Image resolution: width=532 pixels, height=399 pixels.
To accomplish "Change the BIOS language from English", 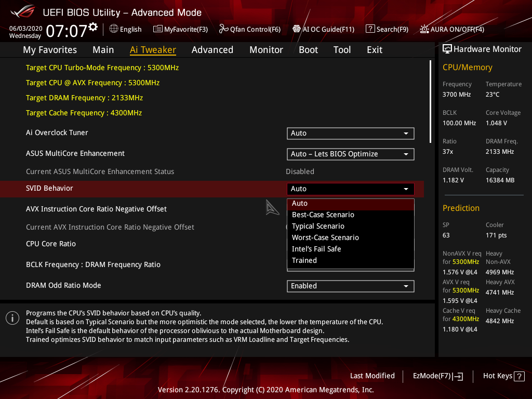I will (125, 29).
